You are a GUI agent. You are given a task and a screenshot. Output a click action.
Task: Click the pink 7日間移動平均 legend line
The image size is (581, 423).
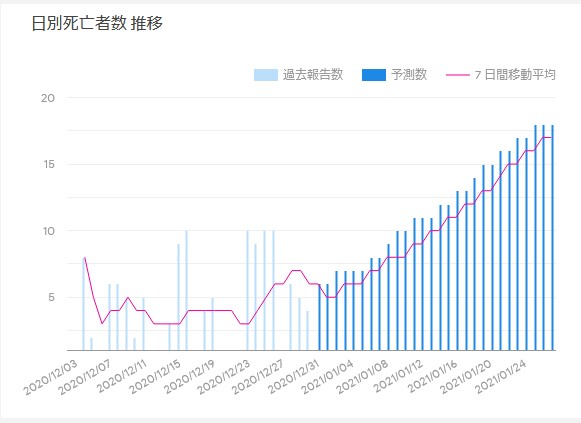[458, 75]
